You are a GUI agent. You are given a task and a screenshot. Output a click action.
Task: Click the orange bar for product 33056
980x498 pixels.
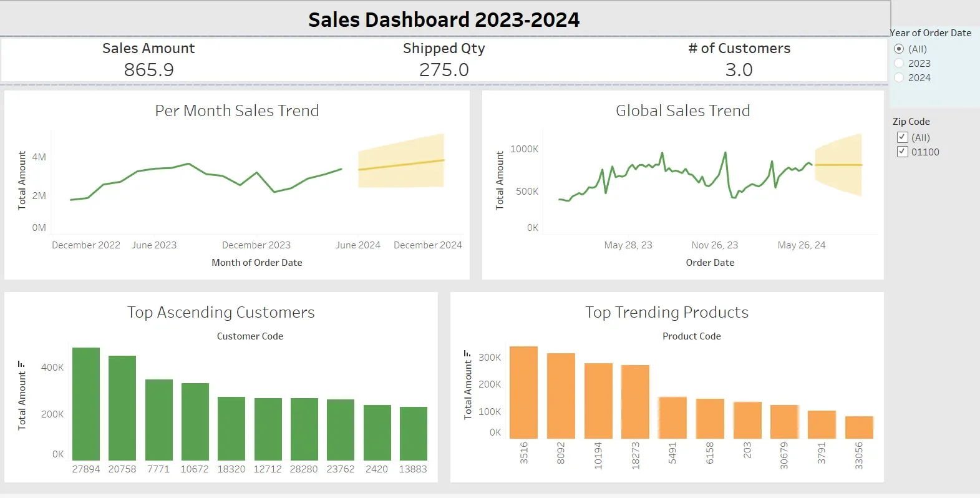[x=859, y=427]
